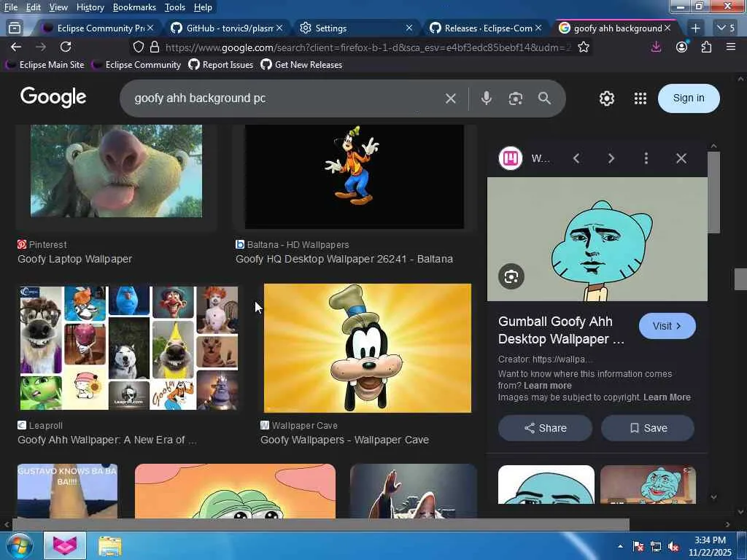Open the browser hamburger menu

731,47
